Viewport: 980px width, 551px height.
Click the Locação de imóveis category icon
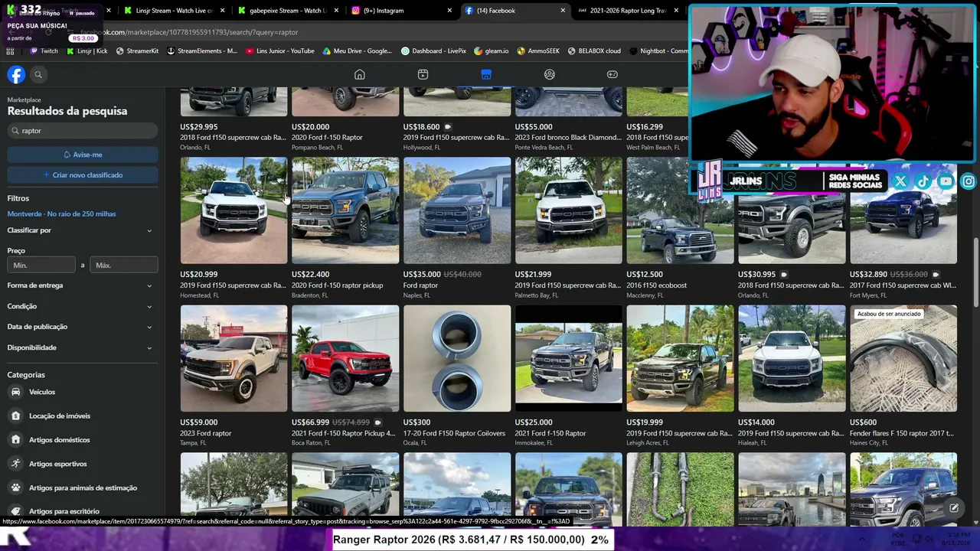(15, 416)
